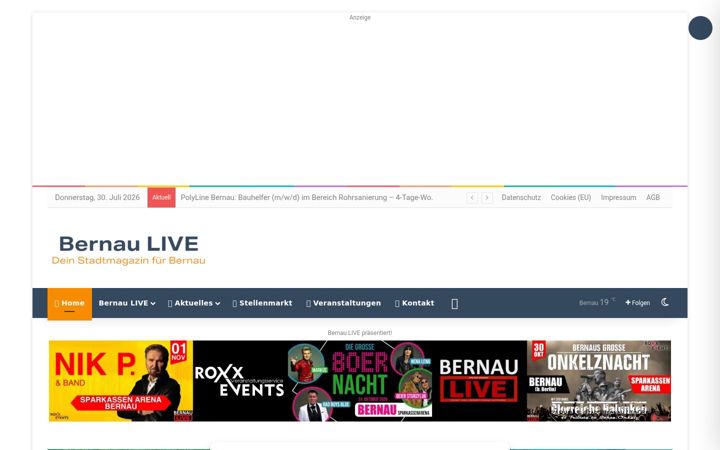
Task: Open the 80er Nacht Roxx Events banner
Action: point(360,381)
